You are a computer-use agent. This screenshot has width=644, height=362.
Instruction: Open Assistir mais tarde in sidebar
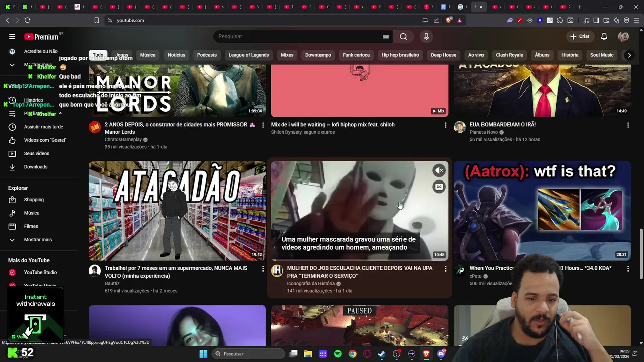(x=39, y=127)
